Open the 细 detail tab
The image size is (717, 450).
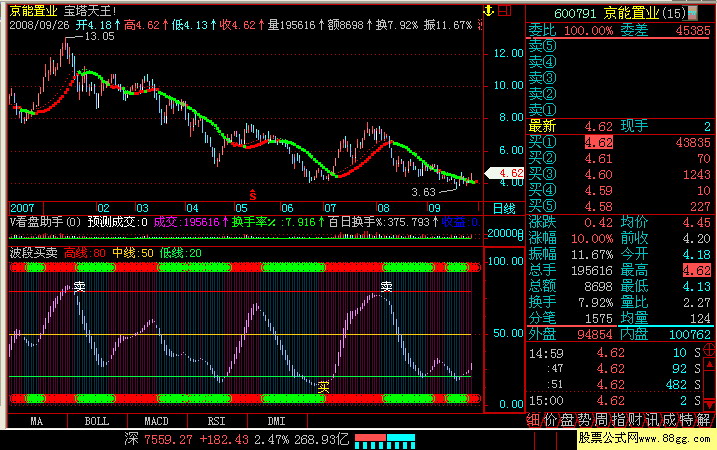[533, 420]
